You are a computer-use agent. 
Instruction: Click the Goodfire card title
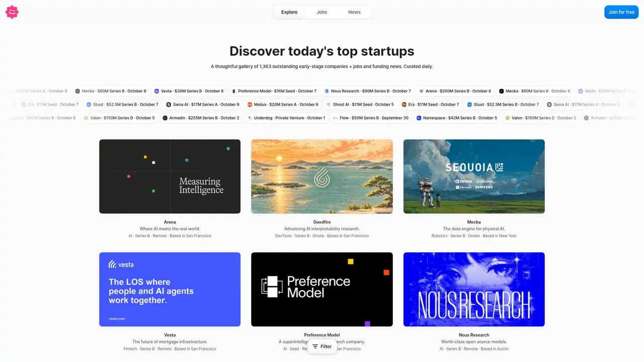pos(322,222)
